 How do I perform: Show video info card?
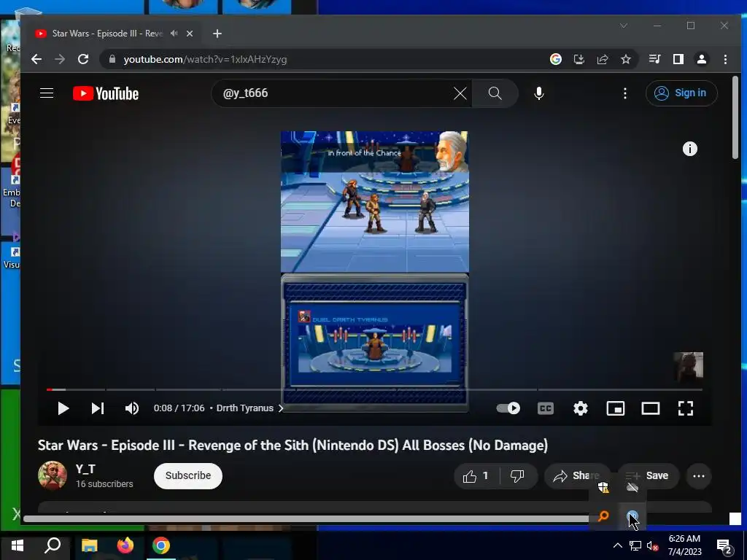pyautogui.click(x=690, y=149)
